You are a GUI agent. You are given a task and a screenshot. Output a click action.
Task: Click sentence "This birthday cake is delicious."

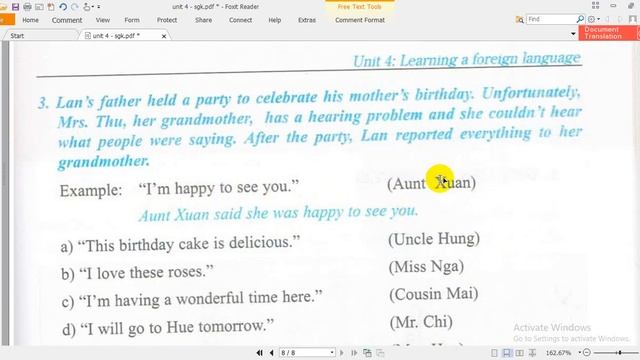(189, 244)
